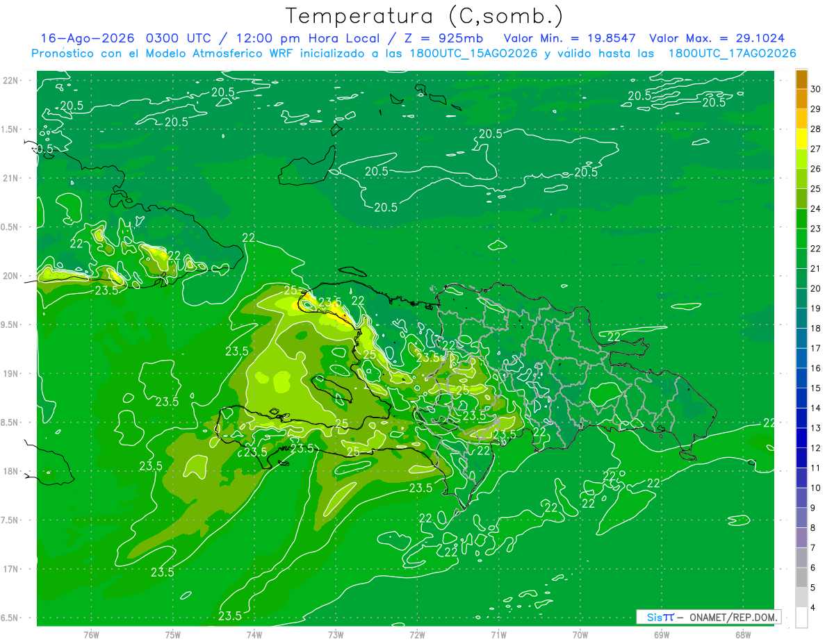The image size is (834, 644).
Task: Click the legend scale value "21"
Action: coord(816,268)
